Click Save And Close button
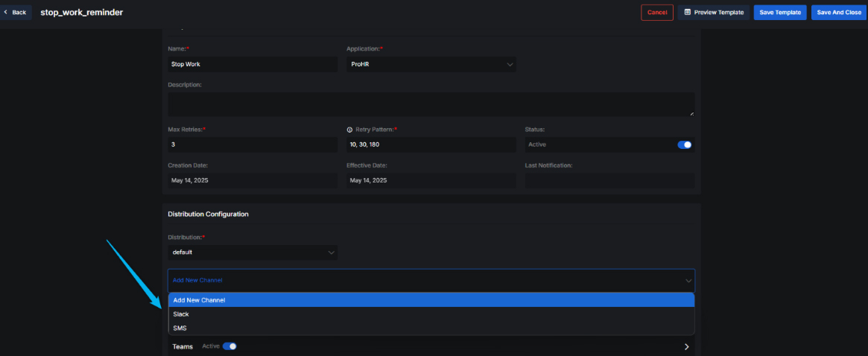The height and width of the screenshot is (356, 868). pyautogui.click(x=838, y=12)
